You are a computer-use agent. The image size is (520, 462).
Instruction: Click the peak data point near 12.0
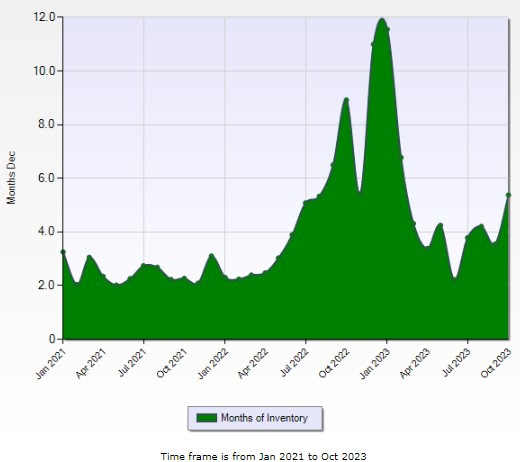(382, 20)
